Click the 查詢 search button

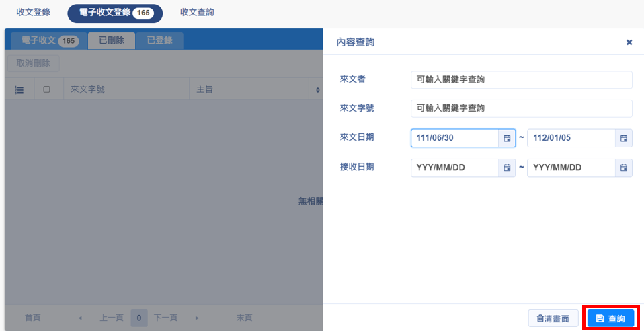pos(610,318)
